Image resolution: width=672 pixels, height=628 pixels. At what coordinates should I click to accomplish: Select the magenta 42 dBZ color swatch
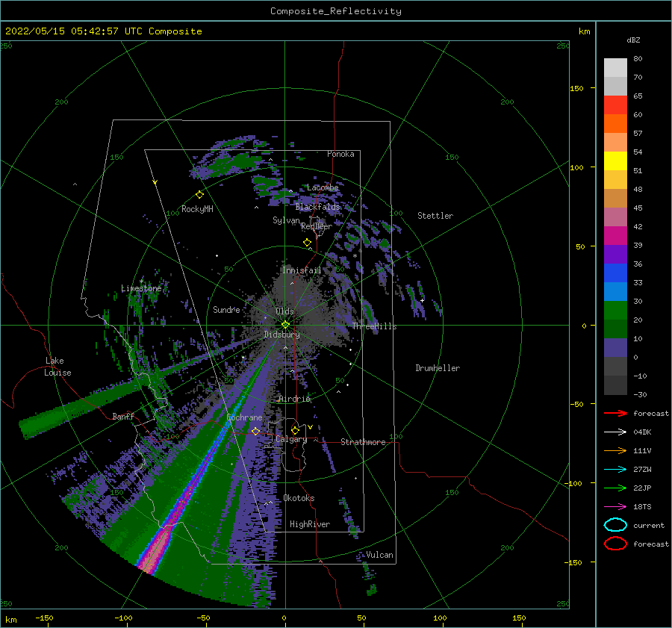click(615, 235)
